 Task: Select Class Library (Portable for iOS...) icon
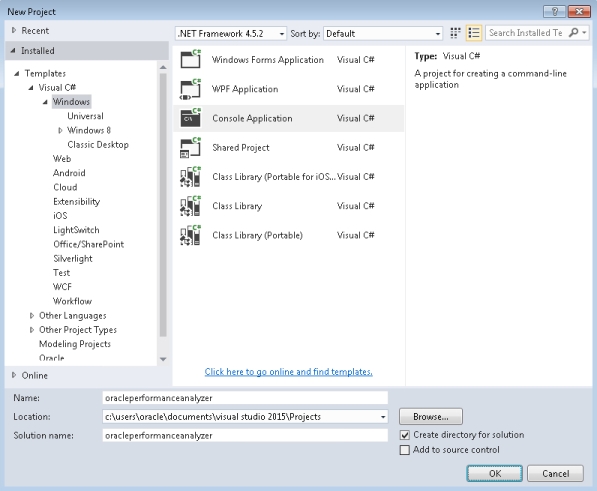(190, 177)
